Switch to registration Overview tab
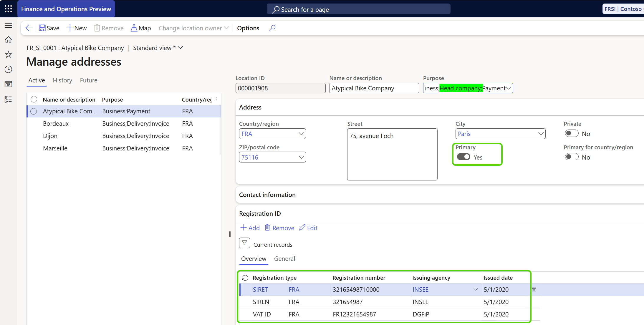Viewport: 644px width, 325px height. [254, 258]
